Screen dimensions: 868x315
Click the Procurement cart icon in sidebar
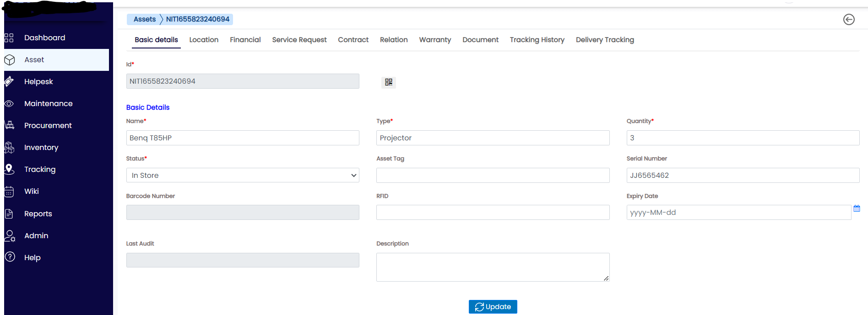[x=9, y=125]
